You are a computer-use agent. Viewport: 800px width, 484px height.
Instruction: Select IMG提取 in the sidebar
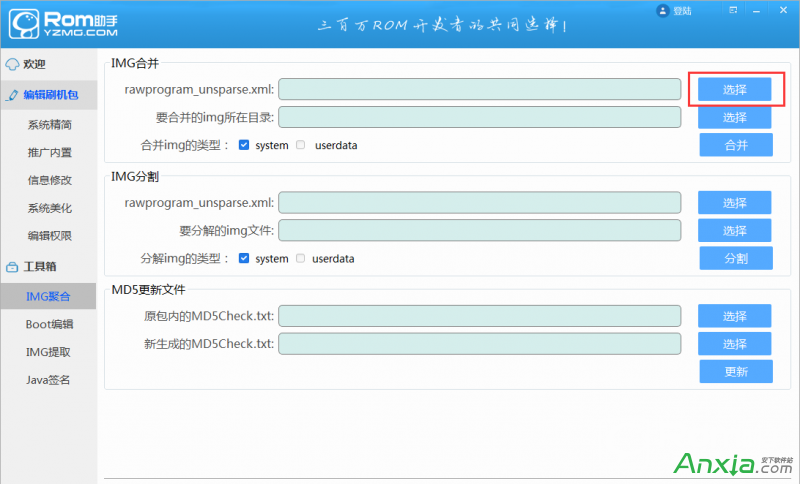[48, 352]
